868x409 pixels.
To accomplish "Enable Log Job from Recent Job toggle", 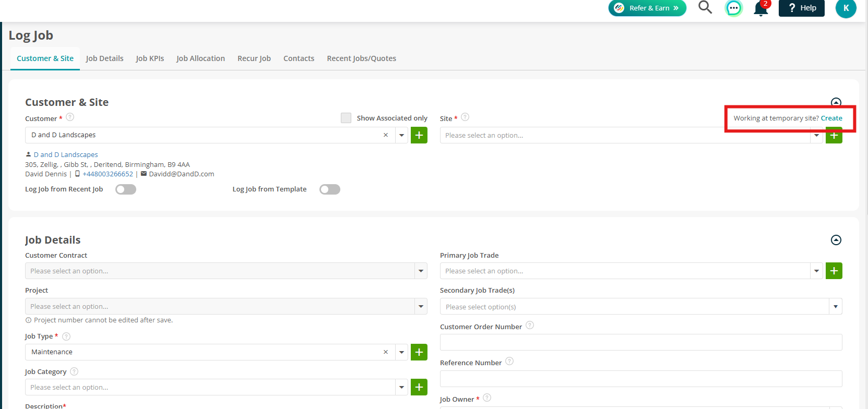I will [126, 189].
